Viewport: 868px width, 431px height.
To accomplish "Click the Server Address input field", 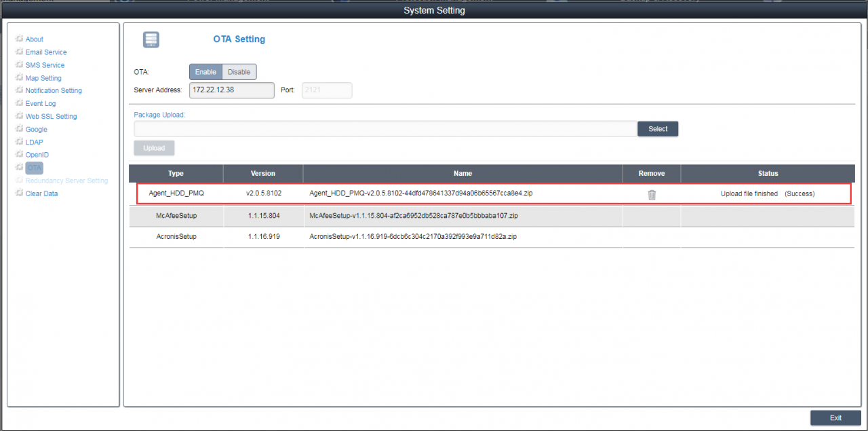I will click(x=231, y=90).
